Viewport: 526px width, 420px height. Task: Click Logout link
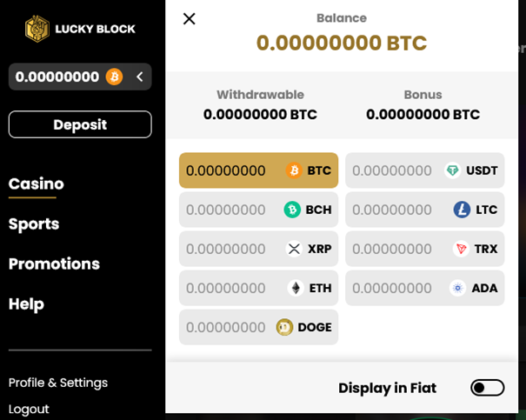[29, 410]
